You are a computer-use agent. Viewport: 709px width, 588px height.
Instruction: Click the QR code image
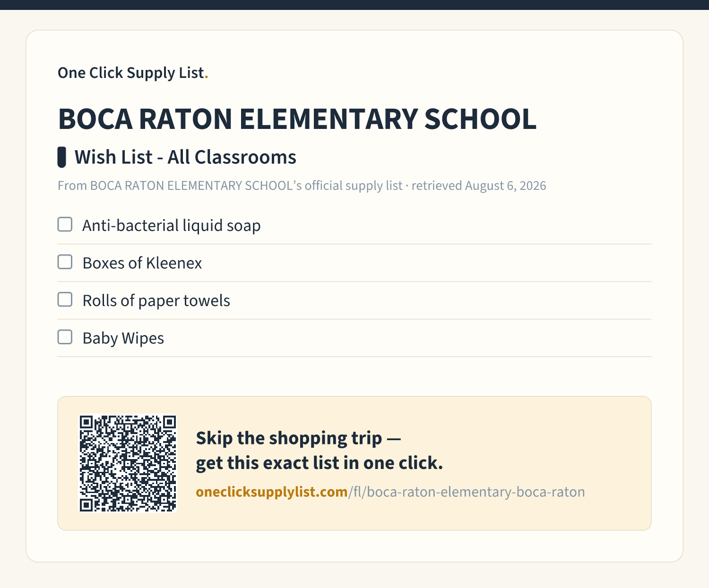(x=128, y=463)
